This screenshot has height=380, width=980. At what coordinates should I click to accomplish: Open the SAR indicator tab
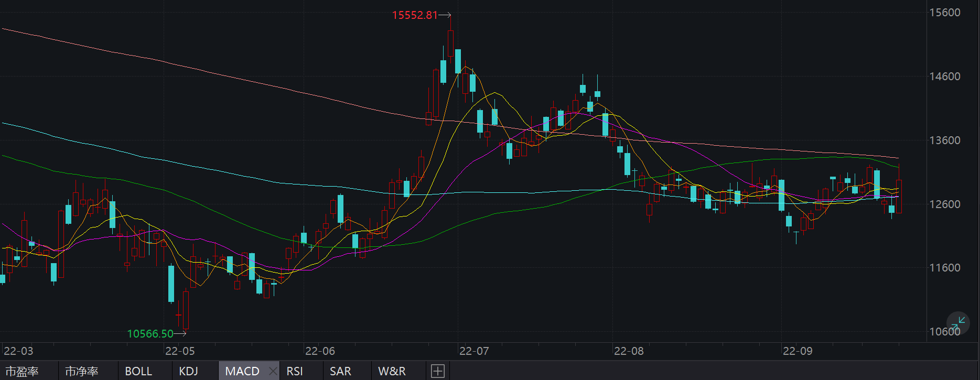340,371
